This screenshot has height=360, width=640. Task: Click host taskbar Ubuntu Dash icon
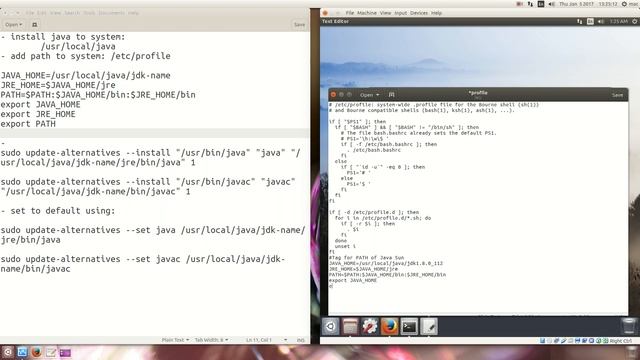(x=7, y=352)
